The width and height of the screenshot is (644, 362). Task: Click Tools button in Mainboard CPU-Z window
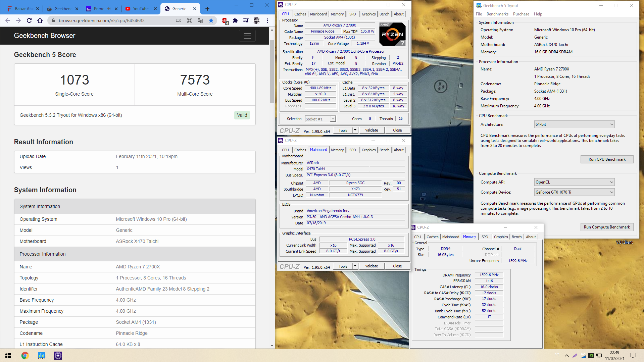click(x=343, y=266)
